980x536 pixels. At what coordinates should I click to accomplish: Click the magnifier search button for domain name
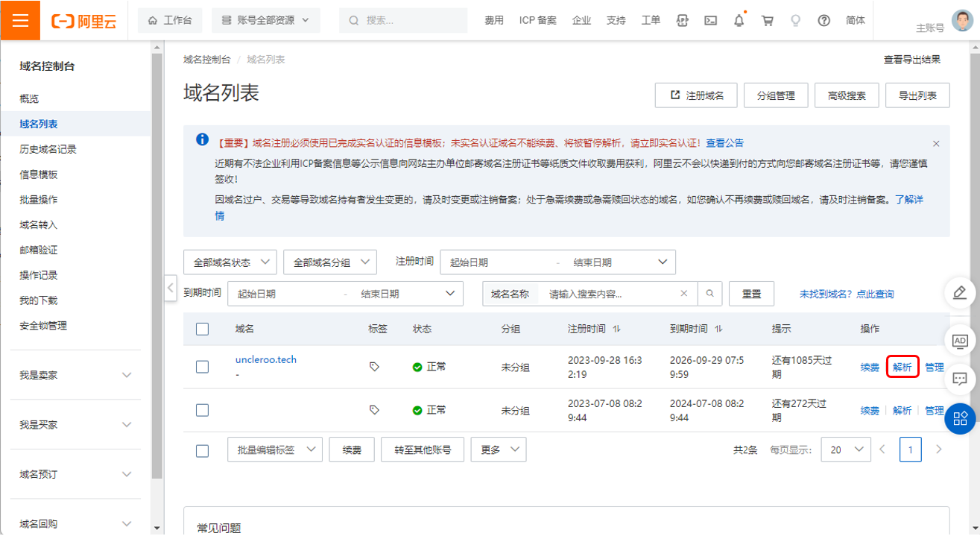point(710,294)
